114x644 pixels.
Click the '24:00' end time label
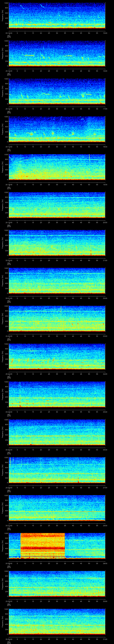105,374
